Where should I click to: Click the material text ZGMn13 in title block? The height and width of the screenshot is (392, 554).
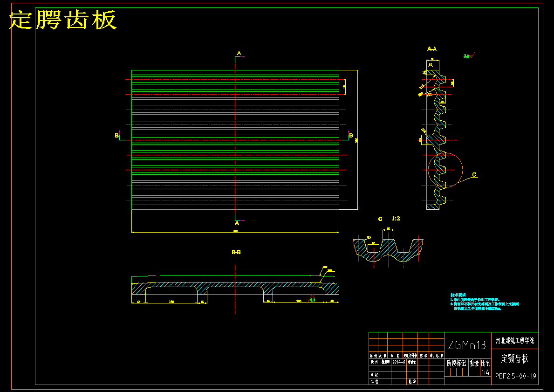[467, 344]
